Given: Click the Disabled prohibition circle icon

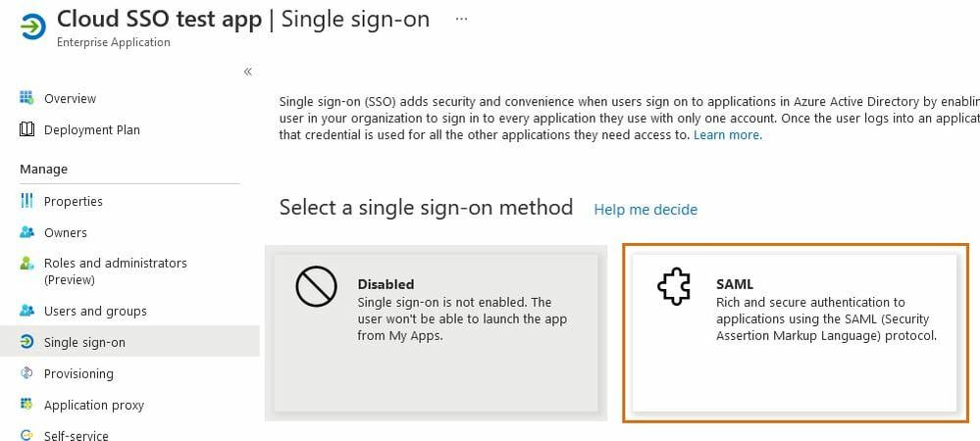Looking at the screenshot, I should (x=316, y=287).
